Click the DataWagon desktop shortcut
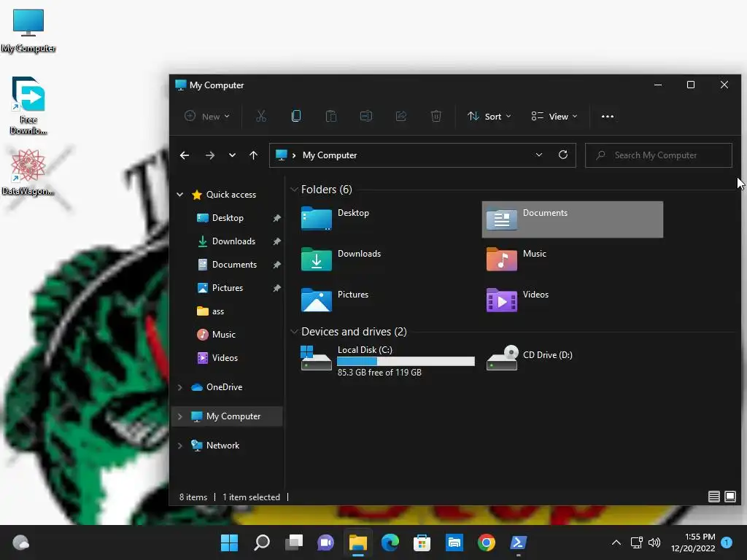The image size is (747, 560). tap(28, 172)
